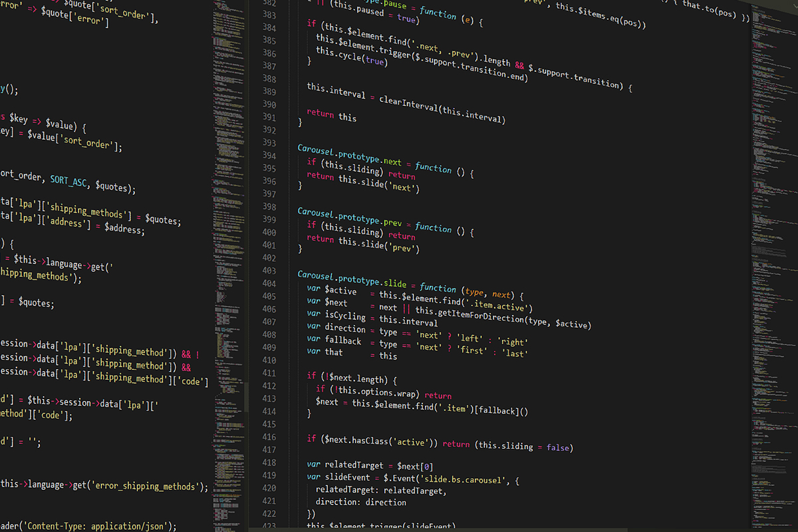Click line number 404 in the gutter
798x532 pixels.
tap(269, 284)
